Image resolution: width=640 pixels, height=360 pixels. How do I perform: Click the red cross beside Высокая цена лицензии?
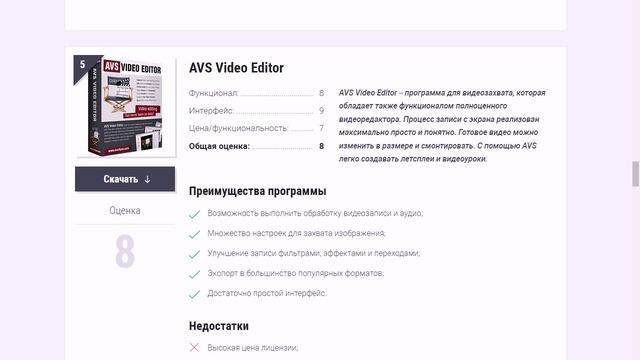click(194, 347)
